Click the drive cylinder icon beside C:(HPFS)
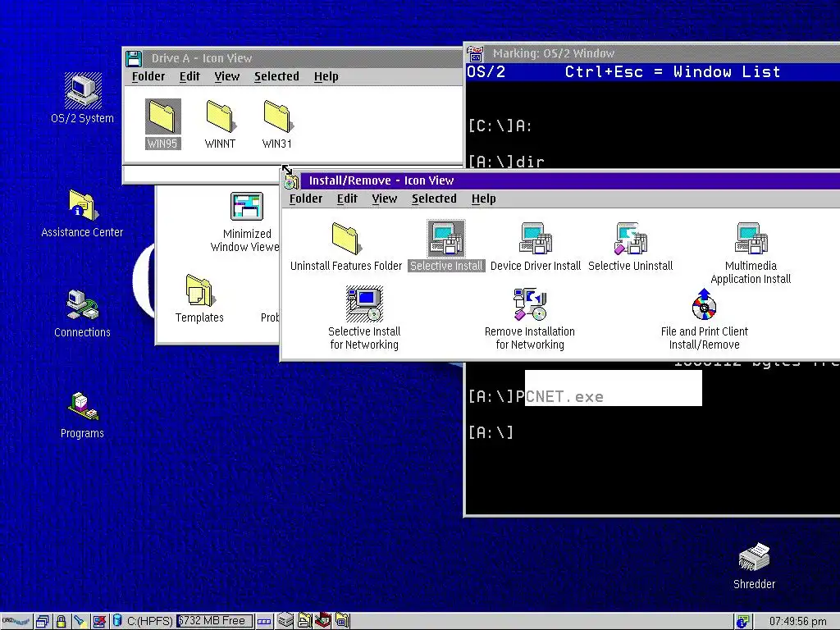840x630 pixels. [x=117, y=621]
